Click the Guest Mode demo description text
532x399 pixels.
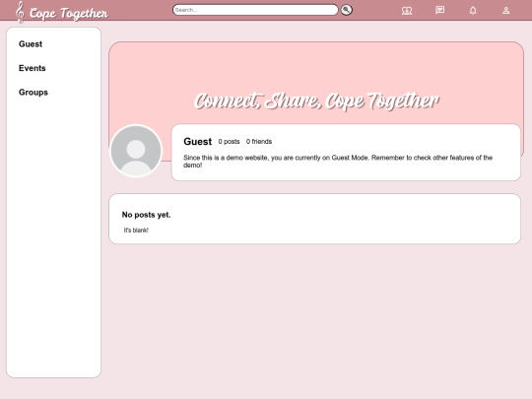click(338, 162)
